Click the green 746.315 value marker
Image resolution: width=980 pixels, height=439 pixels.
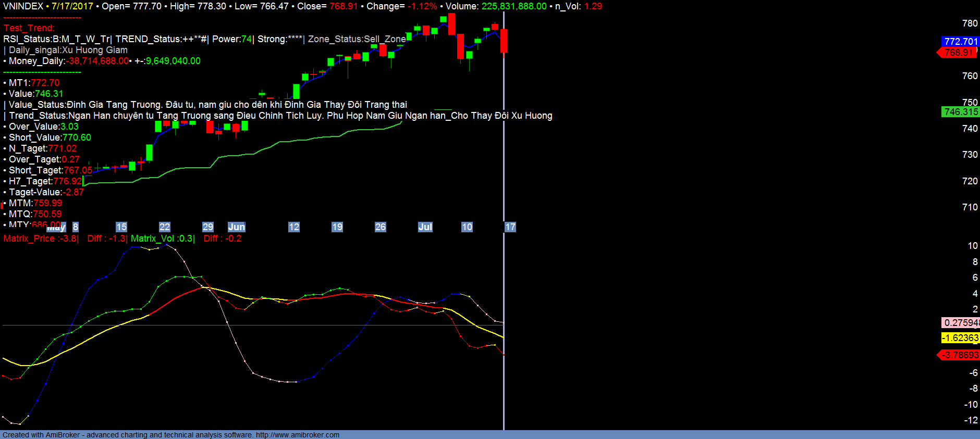click(961, 112)
